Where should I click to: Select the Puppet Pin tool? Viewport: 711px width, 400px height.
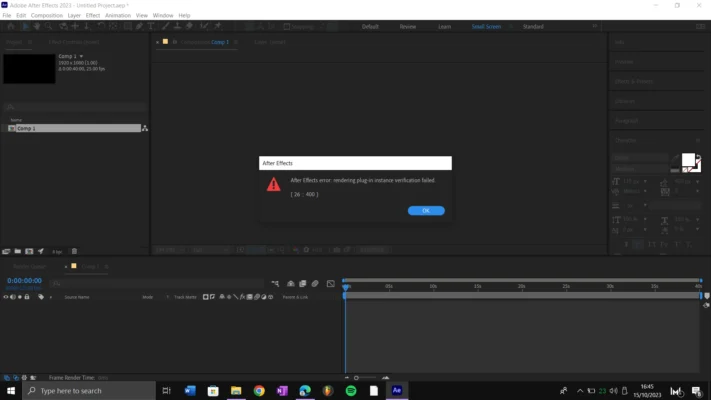[218, 26]
